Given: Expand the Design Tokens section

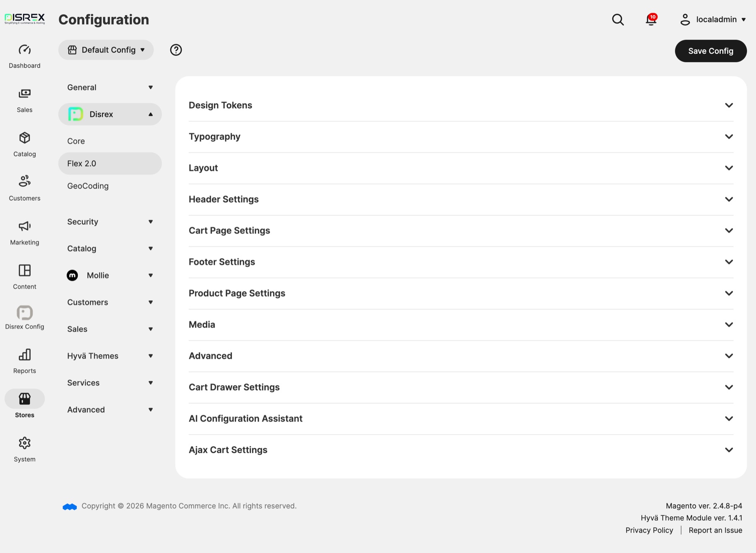Looking at the screenshot, I should pyautogui.click(x=461, y=105).
